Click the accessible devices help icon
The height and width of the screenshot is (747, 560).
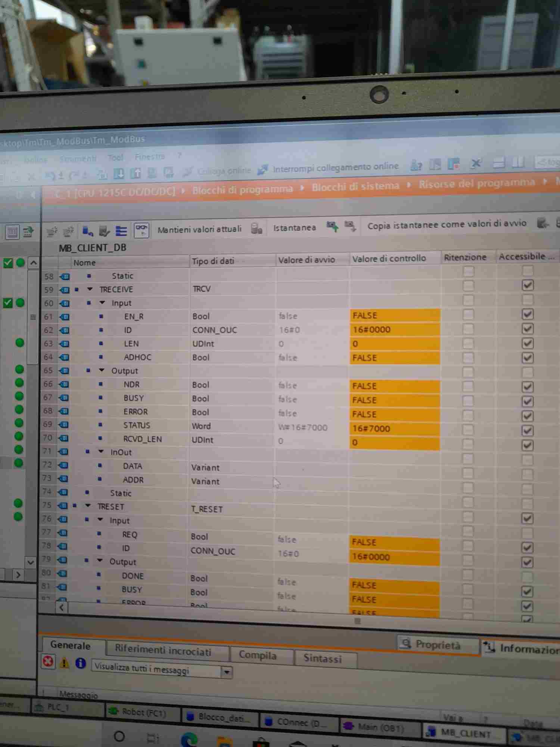pyautogui.click(x=416, y=165)
